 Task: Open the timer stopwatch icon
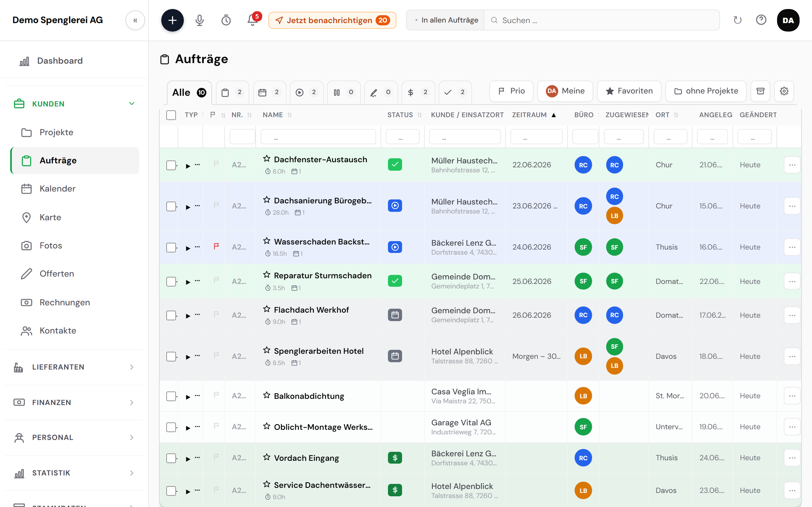tap(226, 20)
